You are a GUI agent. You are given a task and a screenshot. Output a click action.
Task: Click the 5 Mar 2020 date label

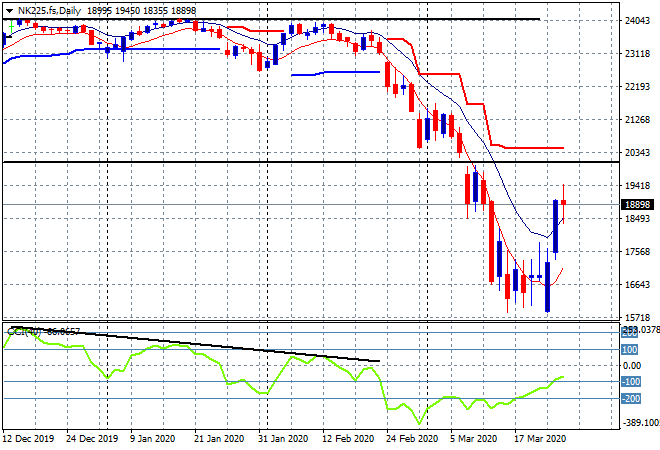[x=474, y=439]
